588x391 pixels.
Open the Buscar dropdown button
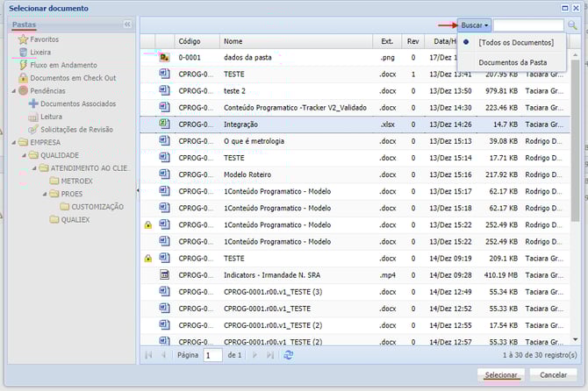point(475,25)
